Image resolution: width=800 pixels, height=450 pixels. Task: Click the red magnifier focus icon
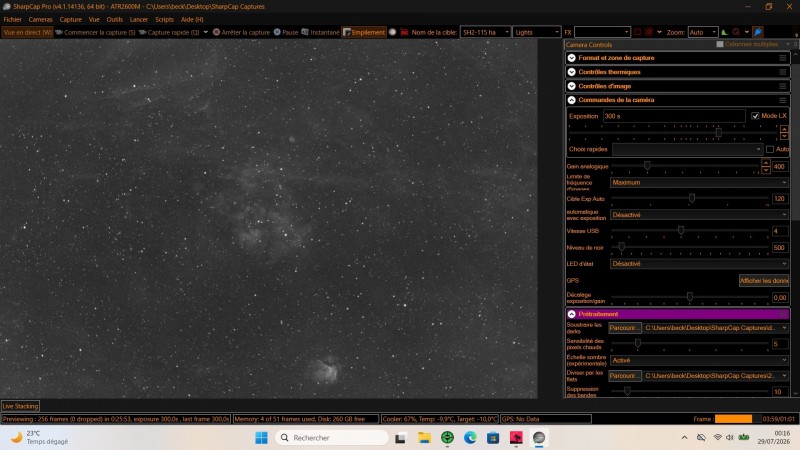tap(736, 32)
